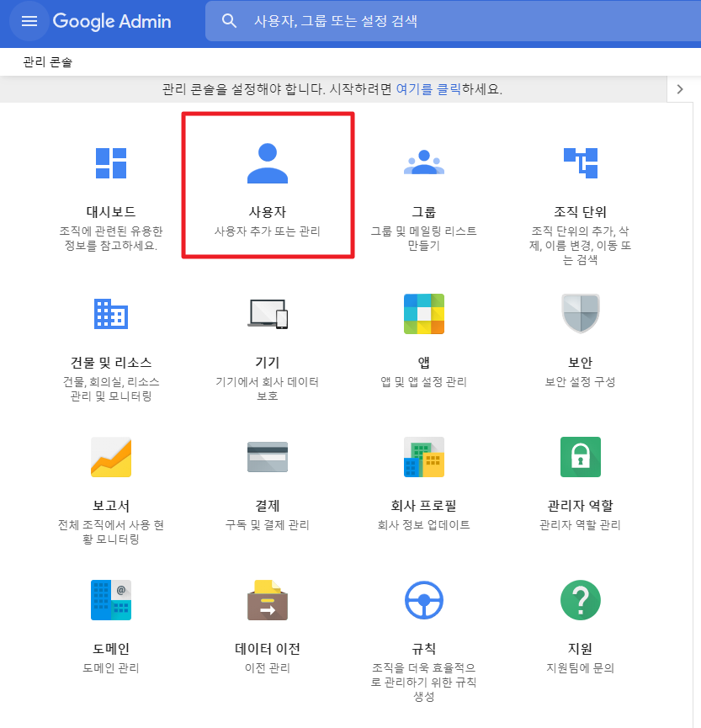Image resolution: width=701 pixels, height=728 pixels.
Task: Click the 결제 title text
Action: (268, 505)
